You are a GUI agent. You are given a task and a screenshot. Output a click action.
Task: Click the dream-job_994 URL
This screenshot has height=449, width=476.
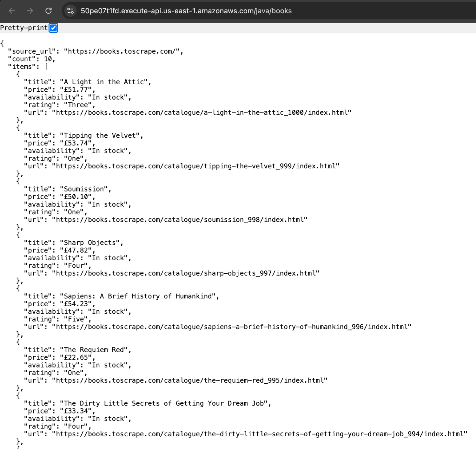point(260,434)
